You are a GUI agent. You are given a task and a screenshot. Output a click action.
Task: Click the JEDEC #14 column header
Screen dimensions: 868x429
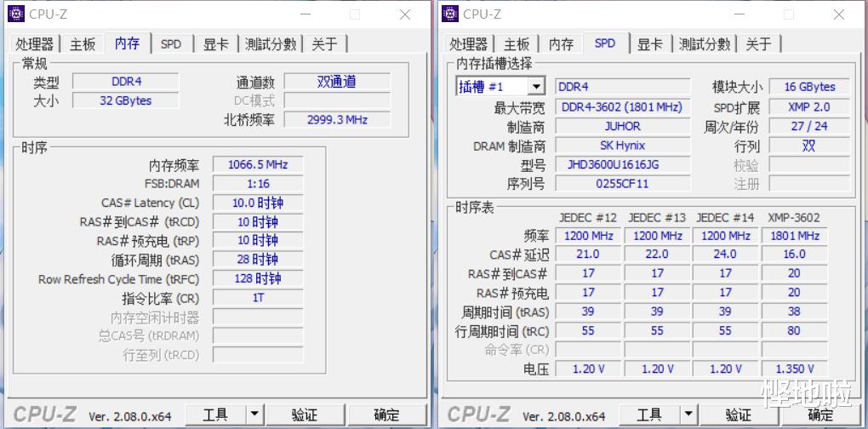725,218
